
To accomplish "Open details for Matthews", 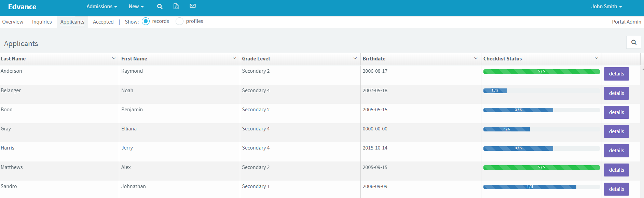I will [616, 170].
